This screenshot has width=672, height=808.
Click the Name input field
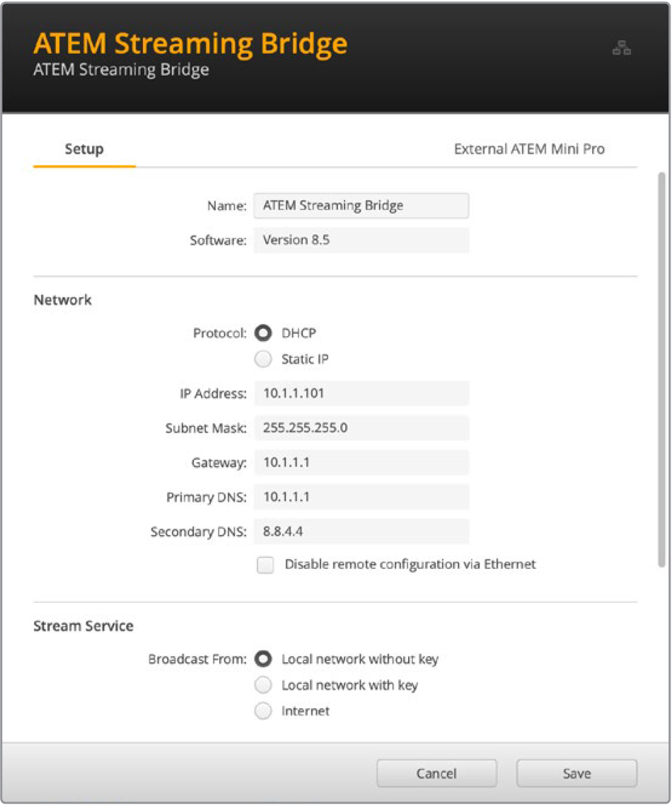(x=361, y=206)
